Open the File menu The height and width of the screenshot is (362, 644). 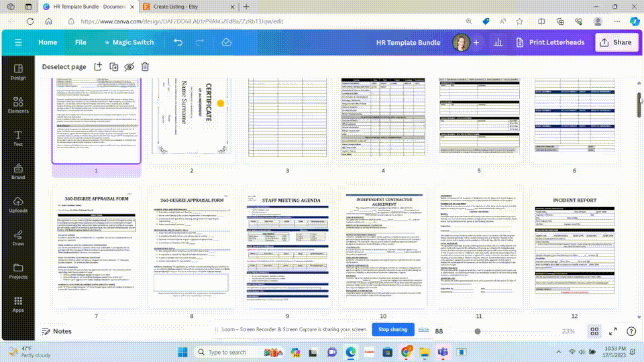coord(80,42)
